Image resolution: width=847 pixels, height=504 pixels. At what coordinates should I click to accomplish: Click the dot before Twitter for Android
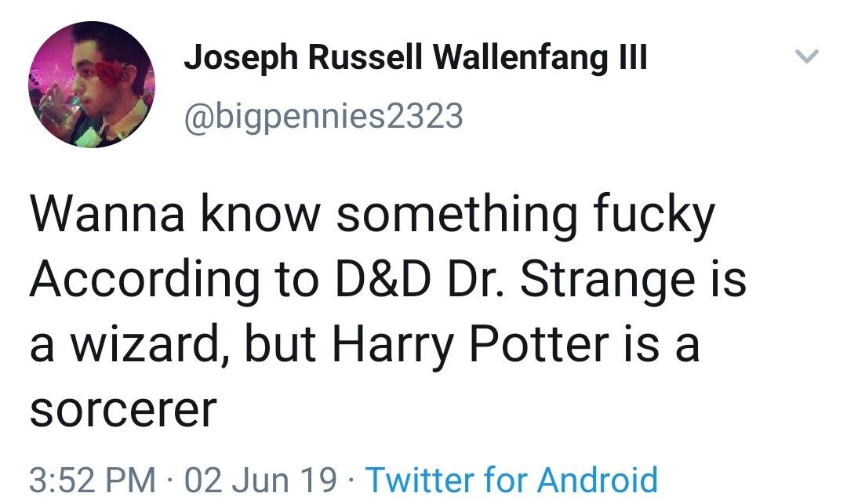[x=351, y=476]
